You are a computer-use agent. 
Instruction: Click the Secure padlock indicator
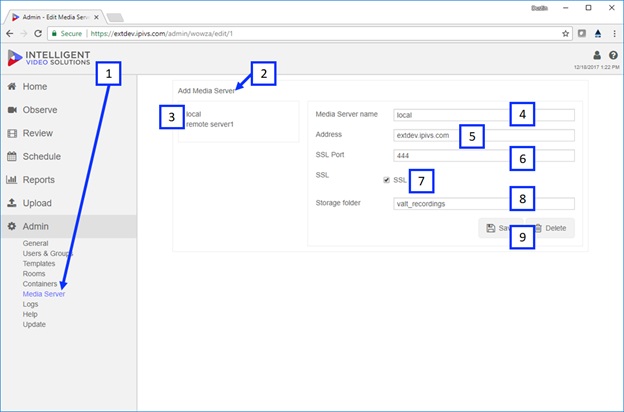(66, 34)
